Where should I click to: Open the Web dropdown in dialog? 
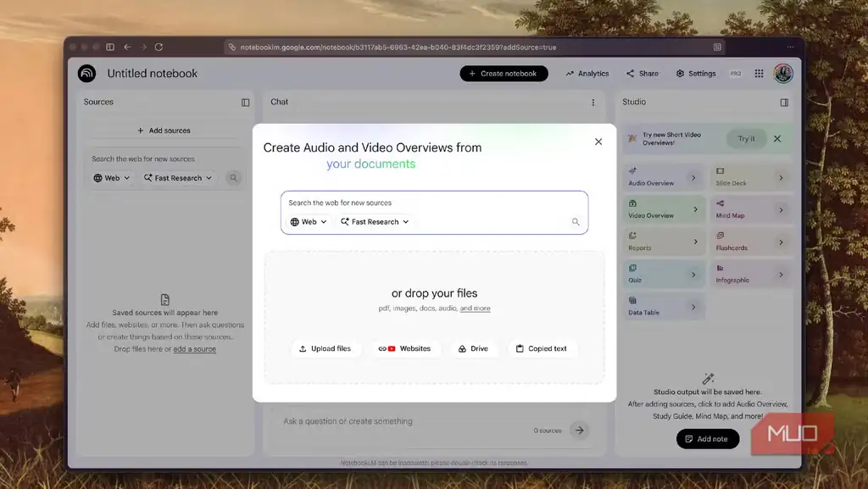coord(309,222)
